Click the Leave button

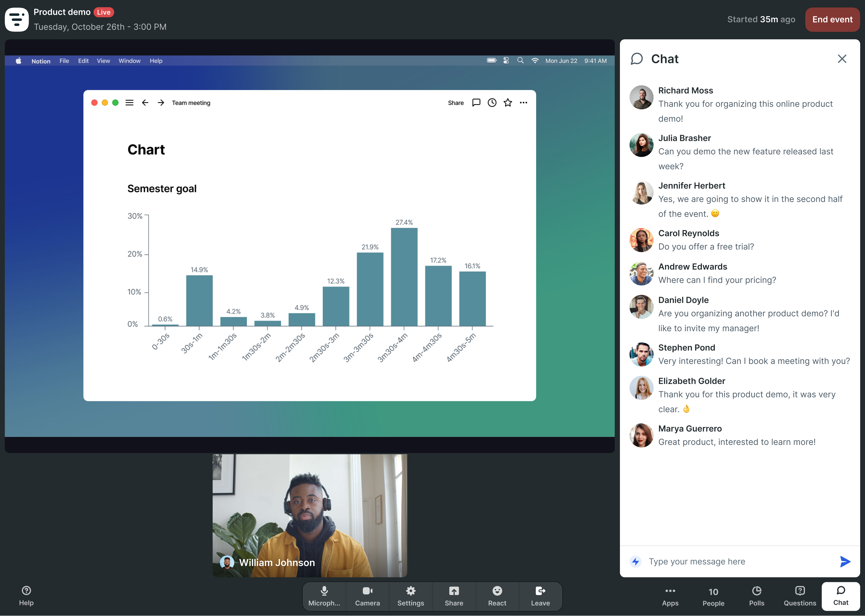(x=540, y=596)
